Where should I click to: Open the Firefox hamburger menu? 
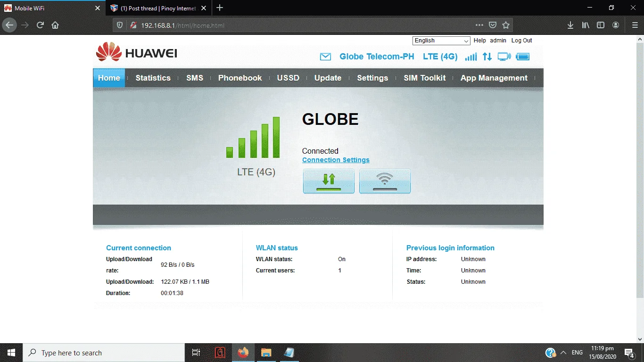(635, 25)
